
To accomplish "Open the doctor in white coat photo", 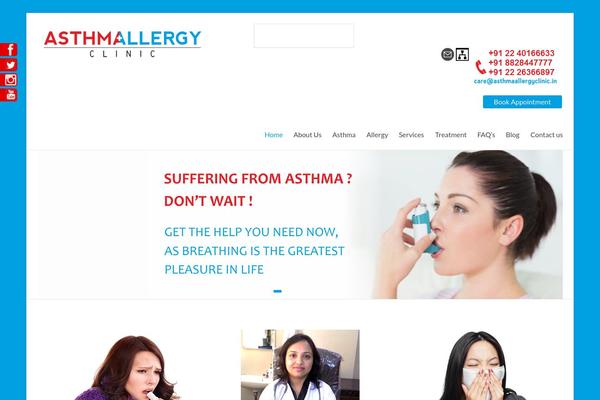I will click(300, 365).
